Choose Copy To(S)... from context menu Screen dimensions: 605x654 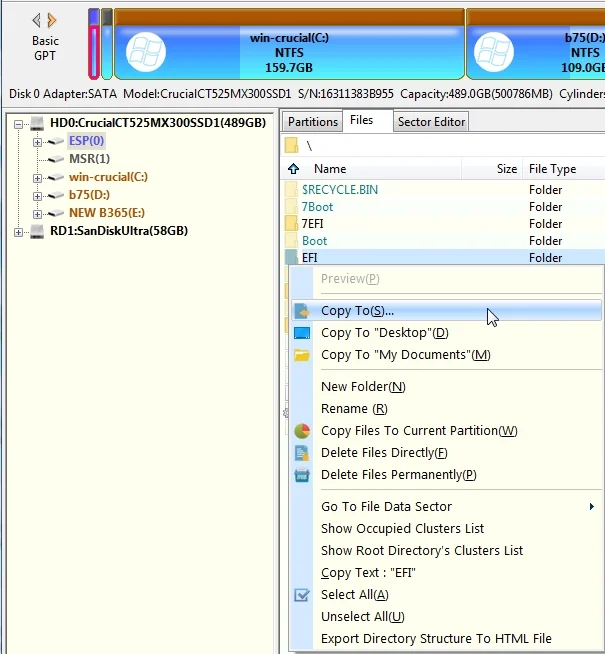click(446, 311)
